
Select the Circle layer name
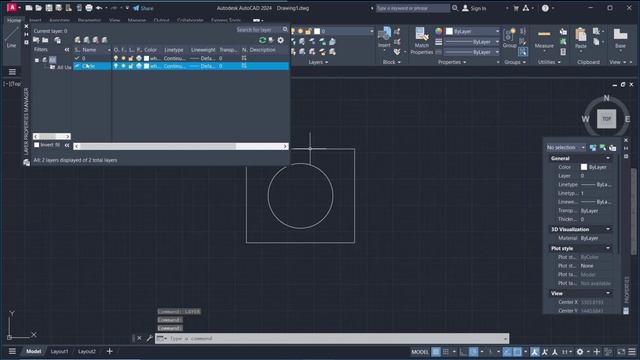[89, 66]
